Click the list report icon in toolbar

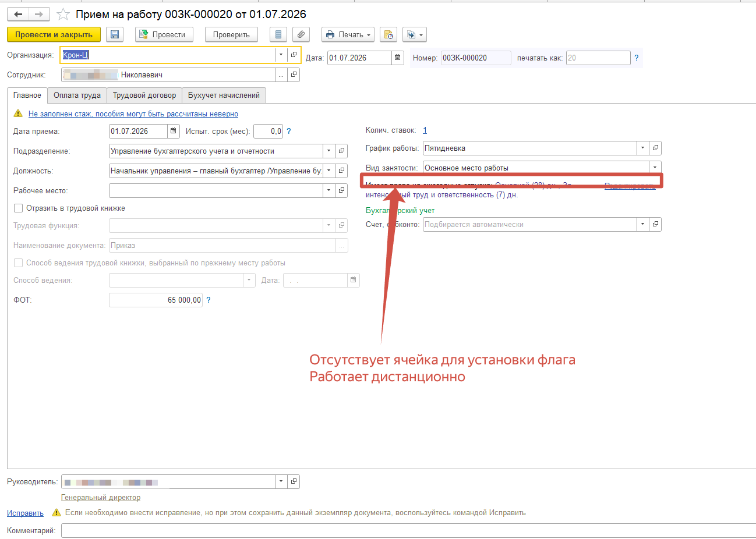click(x=278, y=34)
